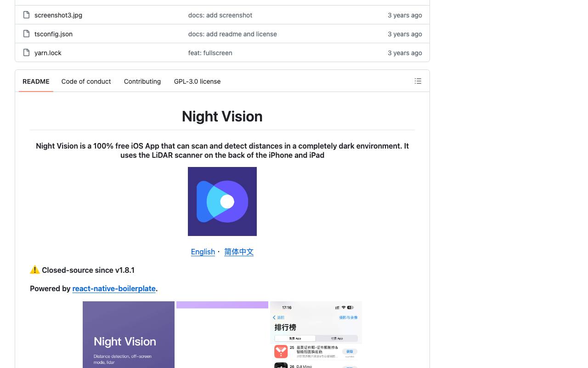Open the screenshot3.jpg file
Image resolution: width=588 pixels, height=368 pixels.
[x=58, y=15]
